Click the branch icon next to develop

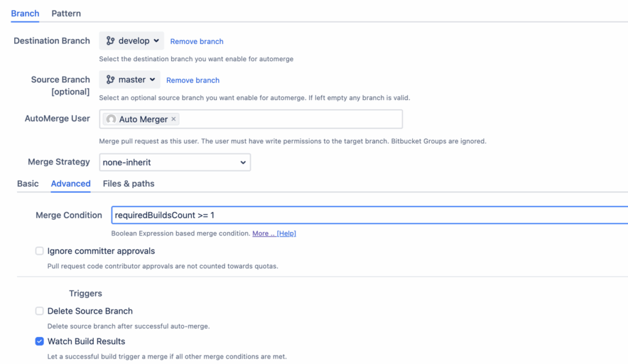pyautogui.click(x=110, y=41)
